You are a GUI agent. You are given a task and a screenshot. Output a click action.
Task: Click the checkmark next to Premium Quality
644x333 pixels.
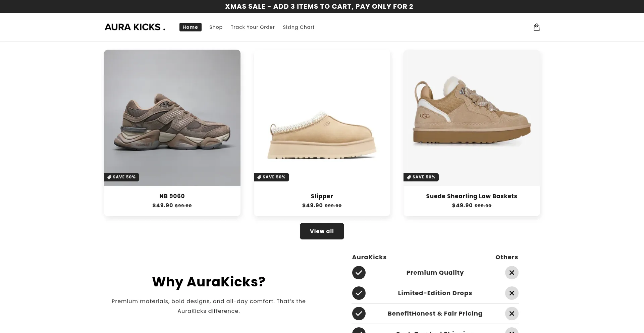tap(359, 273)
